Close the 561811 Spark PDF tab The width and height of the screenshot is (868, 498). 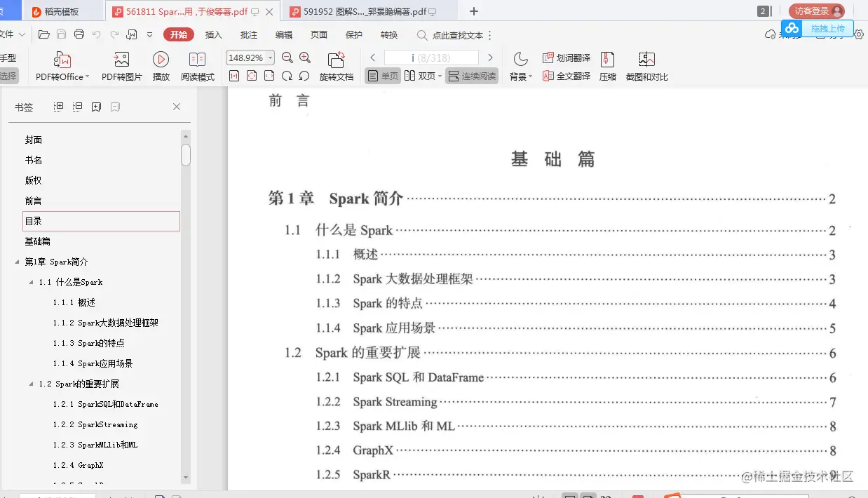pyautogui.click(x=269, y=12)
